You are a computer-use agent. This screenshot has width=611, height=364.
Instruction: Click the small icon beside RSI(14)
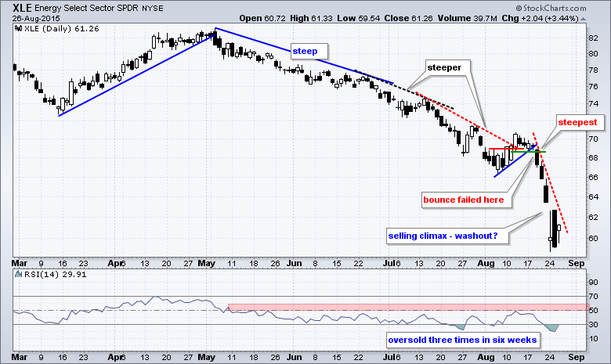18,274
